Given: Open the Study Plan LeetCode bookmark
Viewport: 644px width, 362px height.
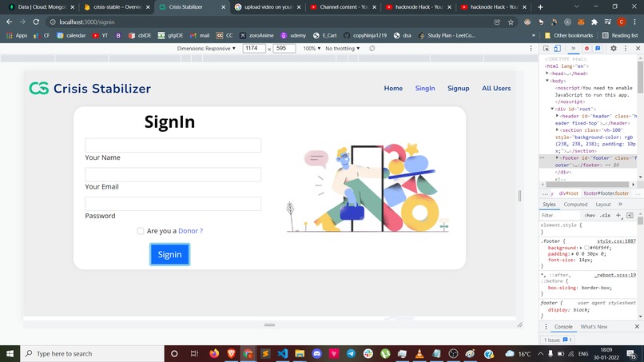Looking at the screenshot, I should (x=447, y=35).
